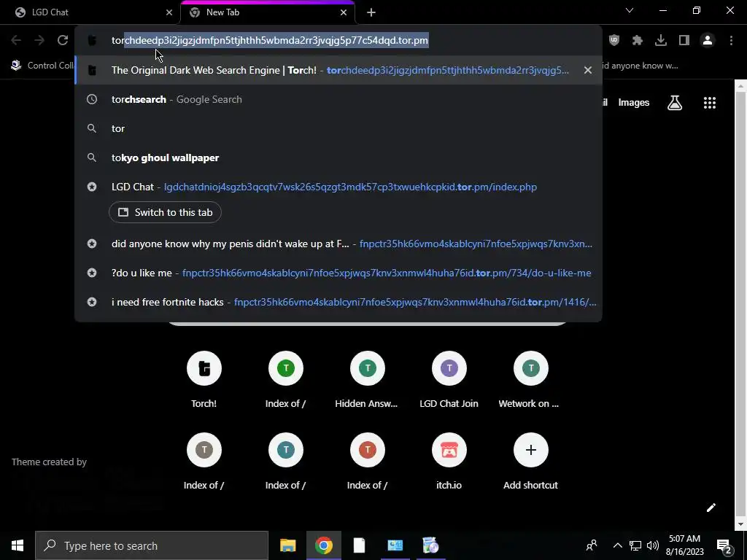Toggle the side panel icon
This screenshot has height=560, width=747.
point(684,41)
